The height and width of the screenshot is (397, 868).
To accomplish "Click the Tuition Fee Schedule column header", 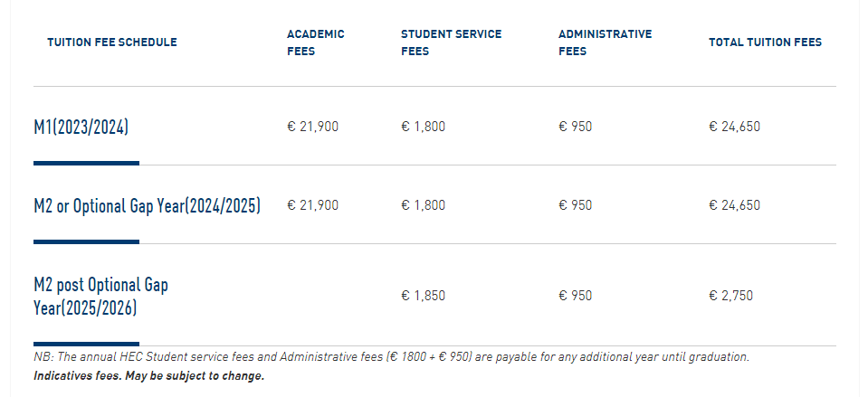I will pos(112,43).
